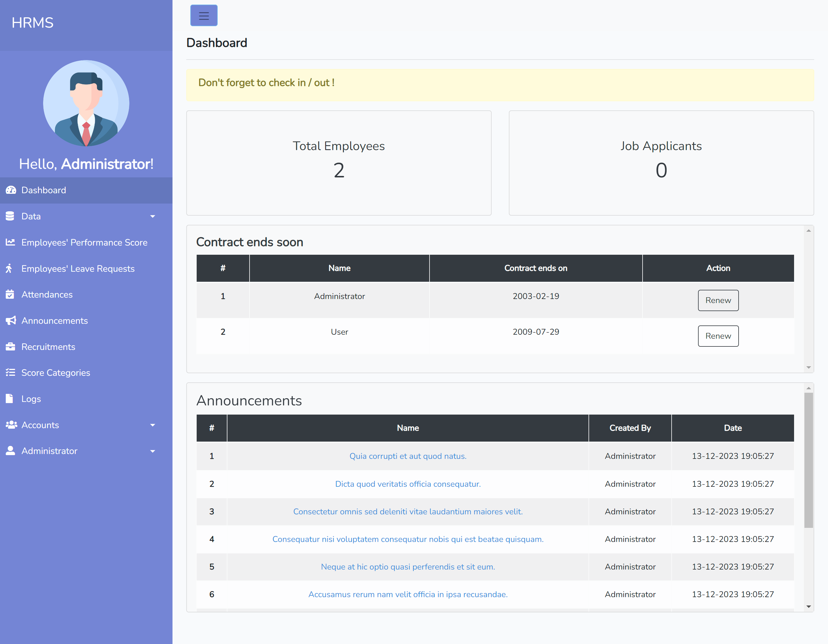828x644 pixels.
Task: Click the Dashboard gauge icon in sidebar
Action: click(11, 190)
